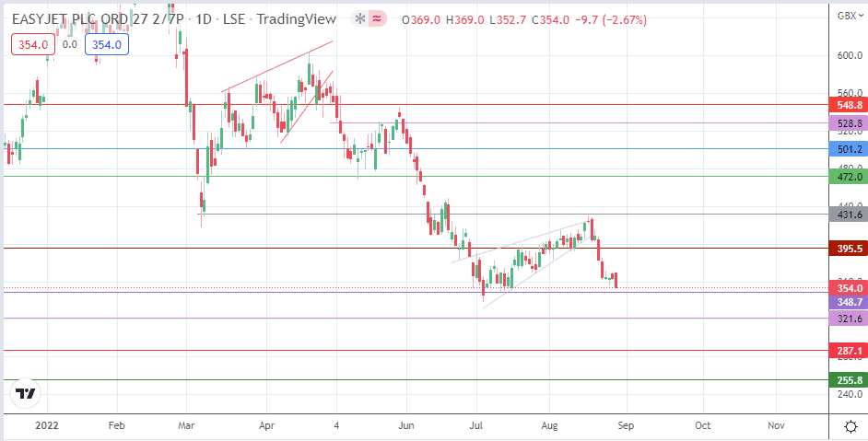Select the 472.0 green price label
The image size is (868, 441).
tap(848, 177)
